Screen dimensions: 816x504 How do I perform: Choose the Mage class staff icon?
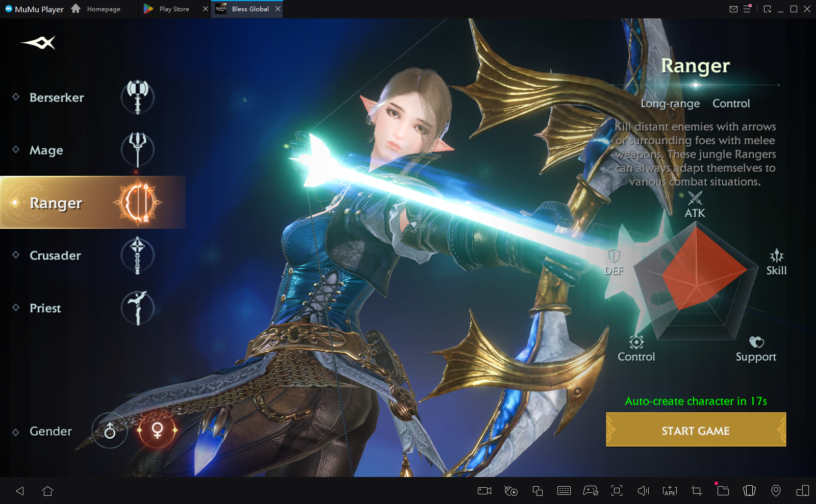click(137, 149)
